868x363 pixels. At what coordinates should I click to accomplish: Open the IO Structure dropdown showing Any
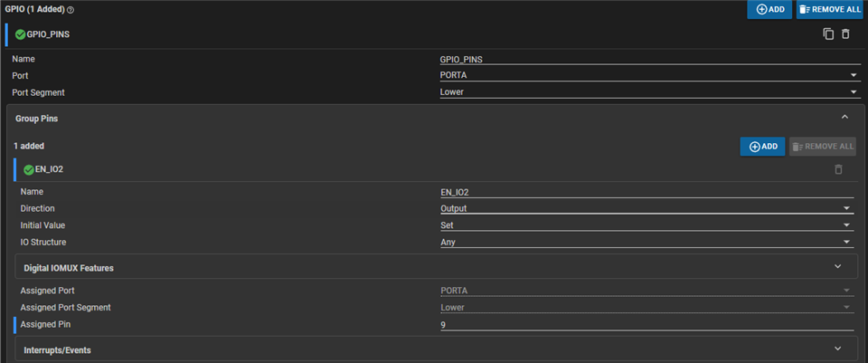point(646,243)
